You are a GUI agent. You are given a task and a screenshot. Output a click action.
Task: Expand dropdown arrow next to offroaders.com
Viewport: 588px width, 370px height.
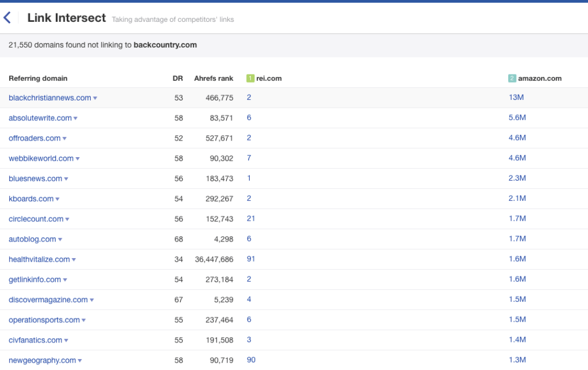coord(64,139)
